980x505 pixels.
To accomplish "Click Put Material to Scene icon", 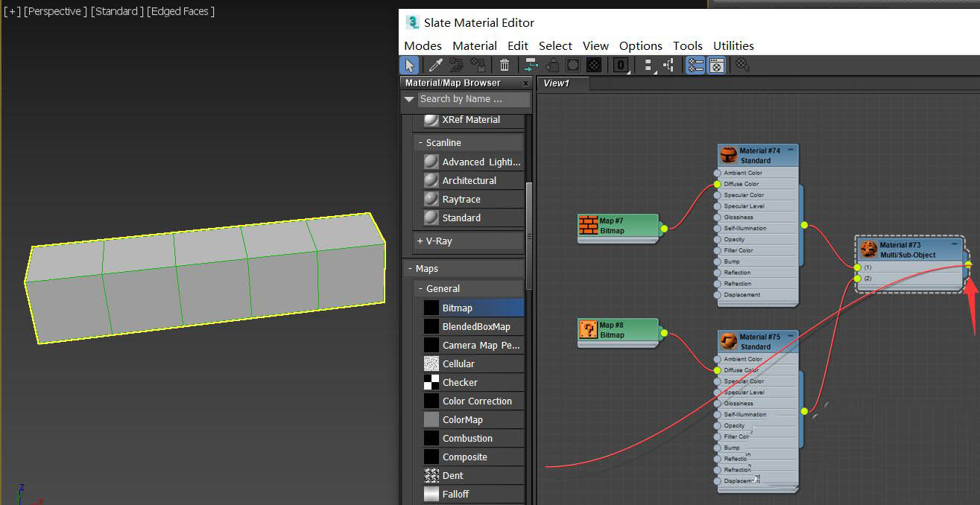I will click(x=456, y=66).
